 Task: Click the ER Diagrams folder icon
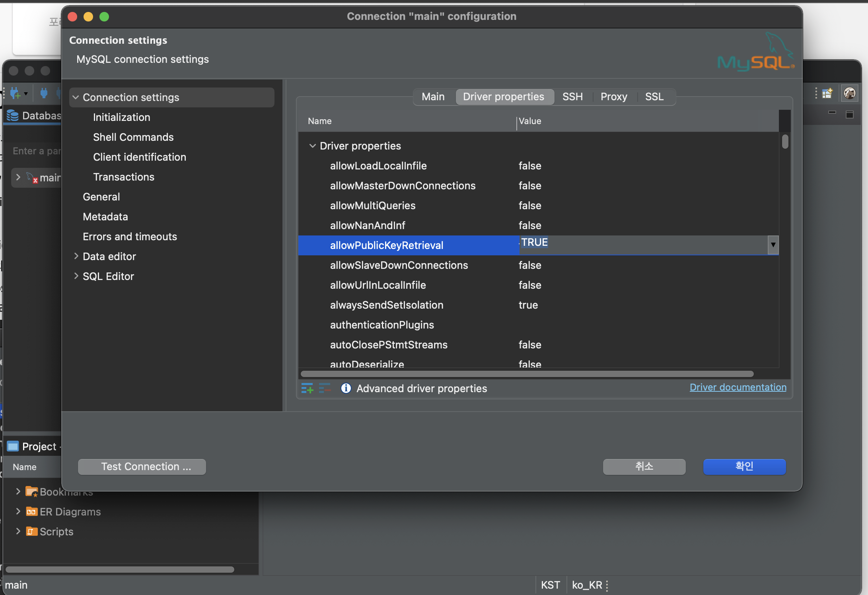click(x=31, y=511)
